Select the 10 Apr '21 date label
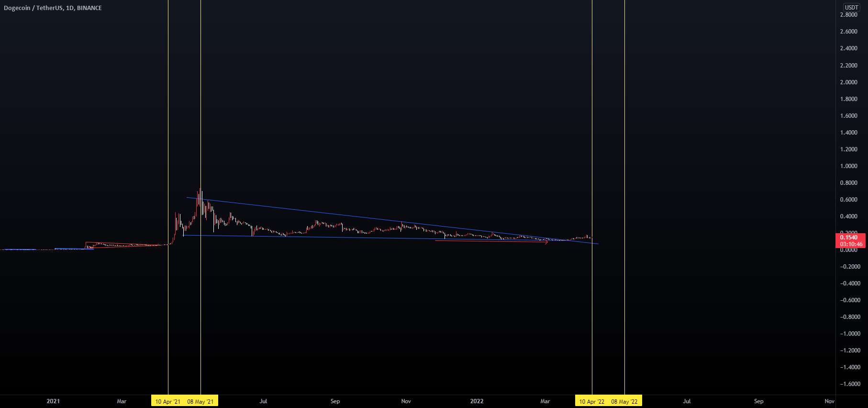The image size is (868, 408). tap(168, 401)
